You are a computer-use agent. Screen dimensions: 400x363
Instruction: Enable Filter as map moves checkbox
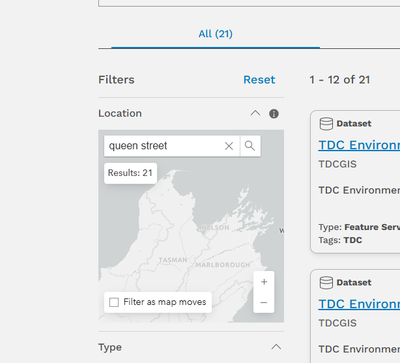[x=114, y=302]
